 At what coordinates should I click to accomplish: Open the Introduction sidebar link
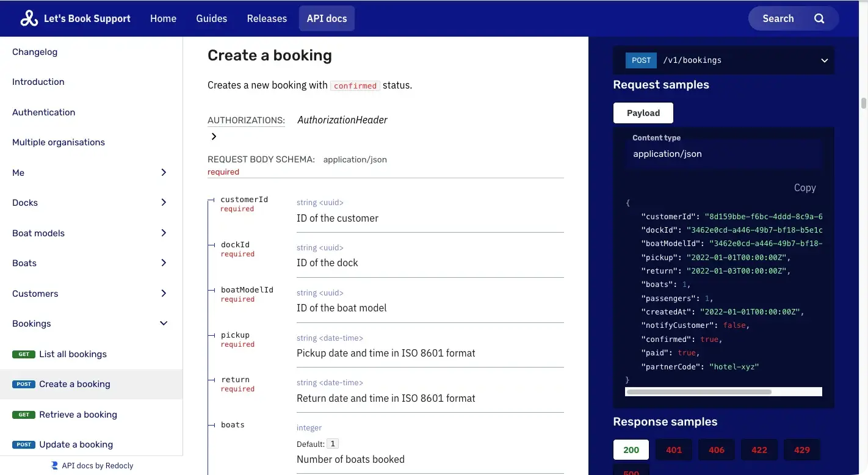click(38, 82)
